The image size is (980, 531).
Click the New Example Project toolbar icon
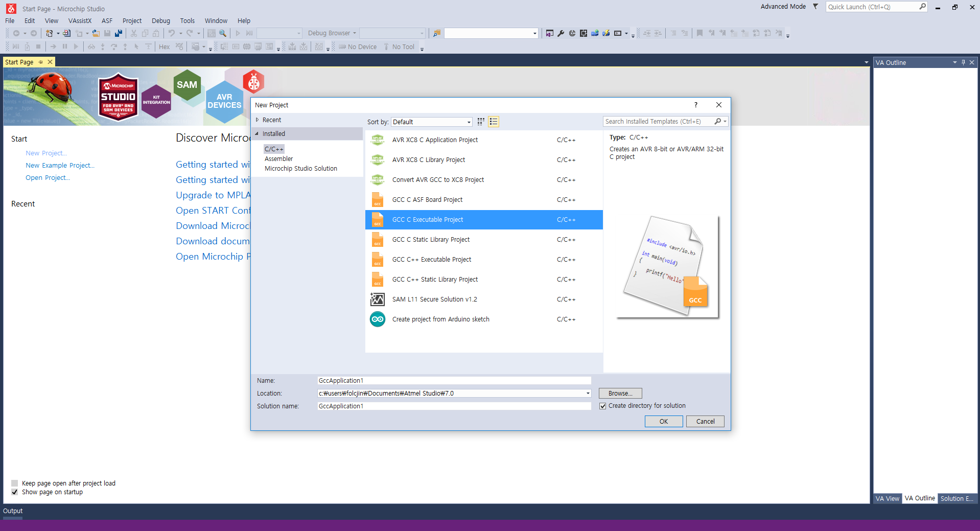point(67,33)
